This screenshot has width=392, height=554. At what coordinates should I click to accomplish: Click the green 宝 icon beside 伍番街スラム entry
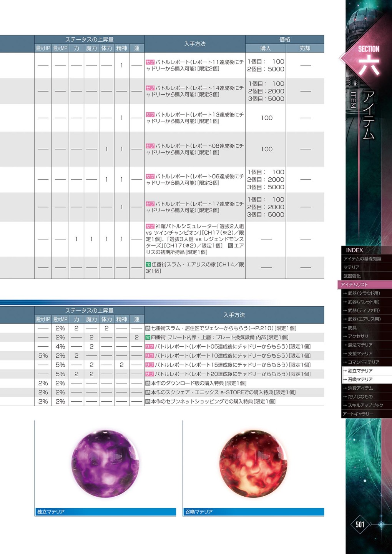tap(148, 265)
